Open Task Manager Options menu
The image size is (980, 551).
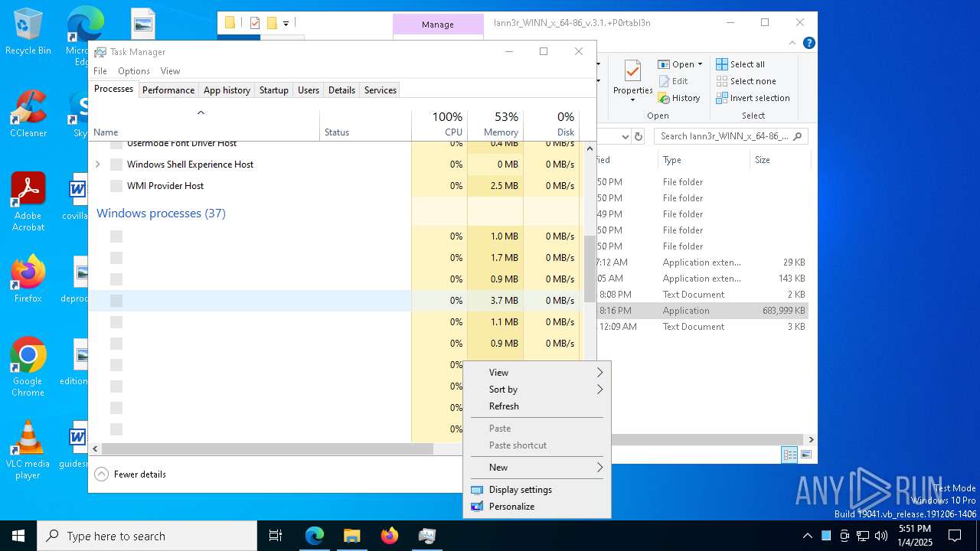[134, 71]
